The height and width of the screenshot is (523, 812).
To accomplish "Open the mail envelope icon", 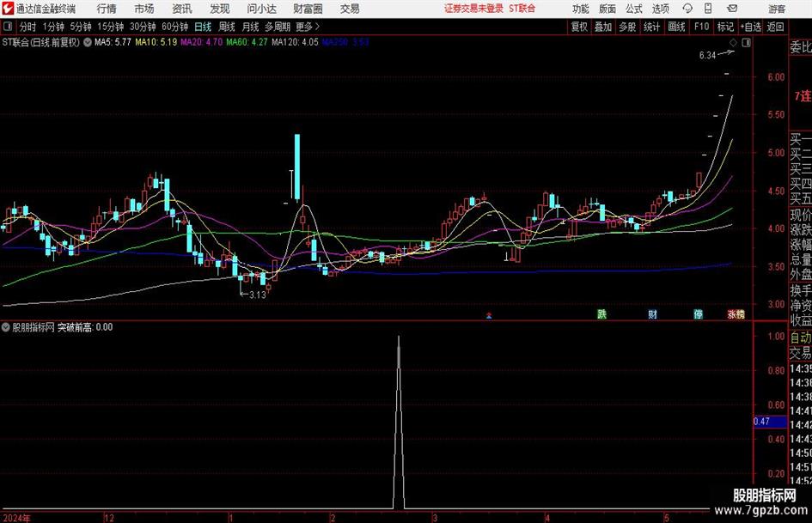I will point(732,9).
